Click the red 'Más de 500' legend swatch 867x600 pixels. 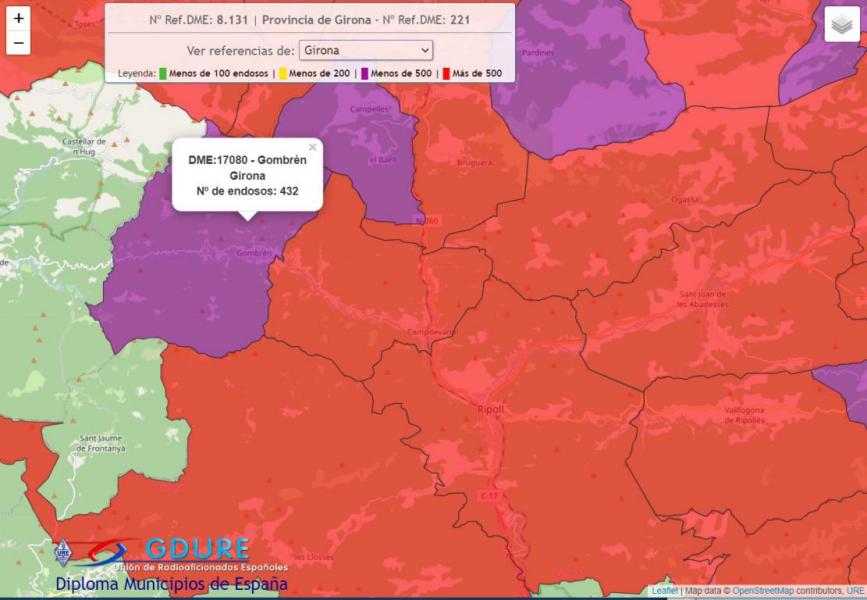[x=446, y=74]
